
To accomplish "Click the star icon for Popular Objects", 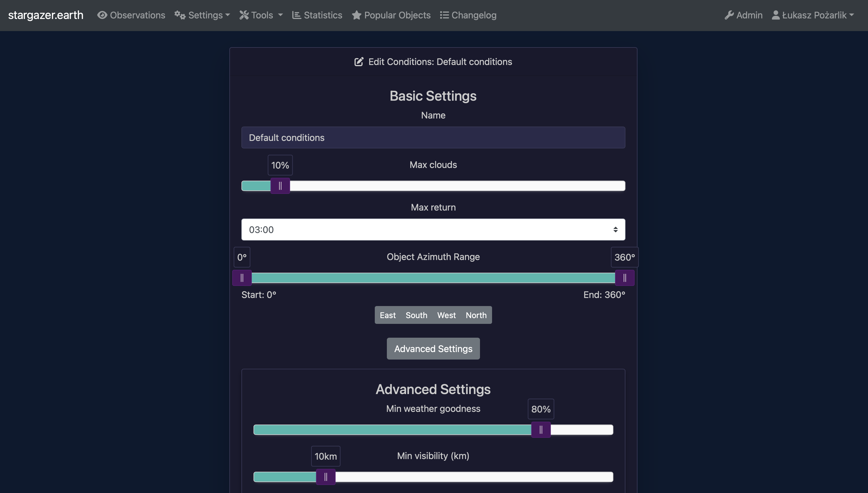I will (356, 15).
